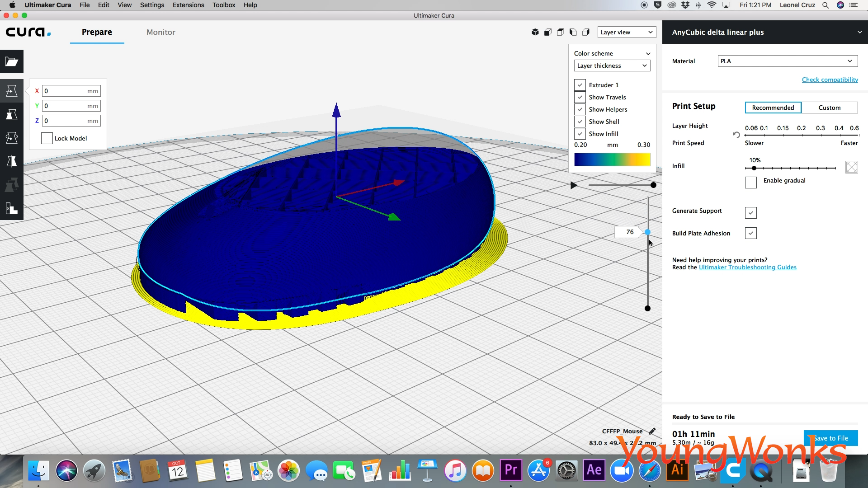Viewport: 868px width, 488px height.
Task: Click the X position input field
Action: [71, 91]
